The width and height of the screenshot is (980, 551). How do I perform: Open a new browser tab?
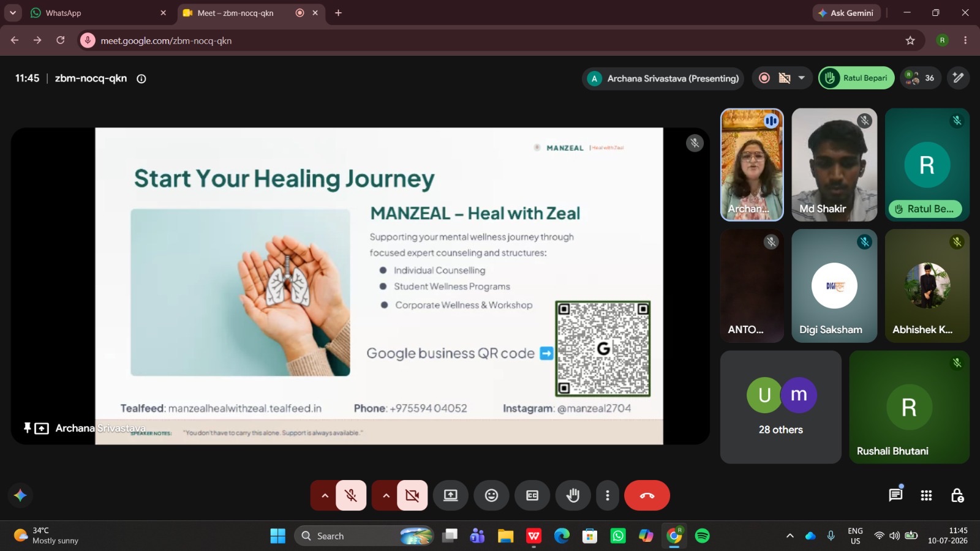(338, 13)
